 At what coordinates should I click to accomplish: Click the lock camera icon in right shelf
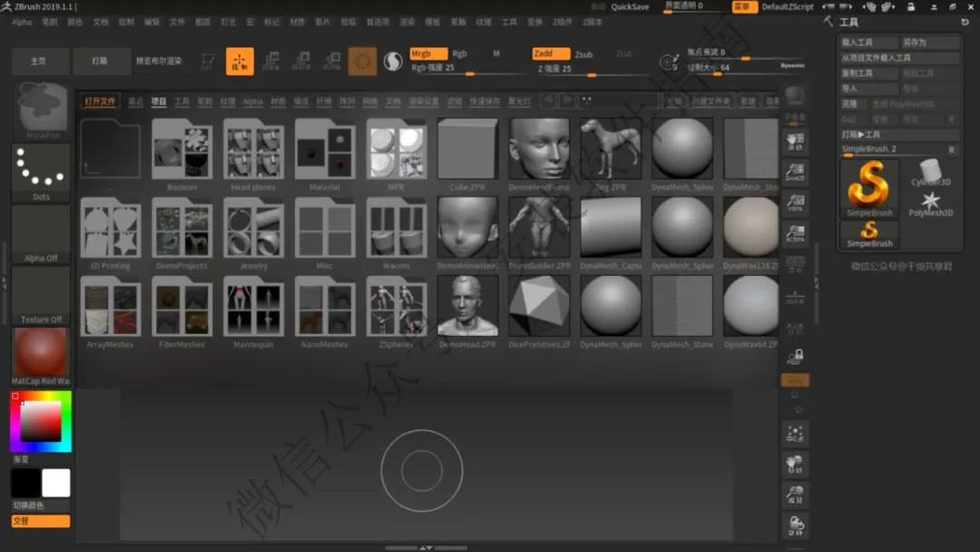pyautogui.click(x=795, y=357)
